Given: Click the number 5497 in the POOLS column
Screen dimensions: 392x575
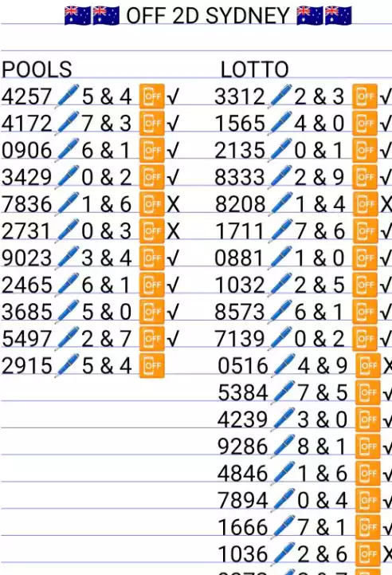Looking at the screenshot, I should pos(27,339).
